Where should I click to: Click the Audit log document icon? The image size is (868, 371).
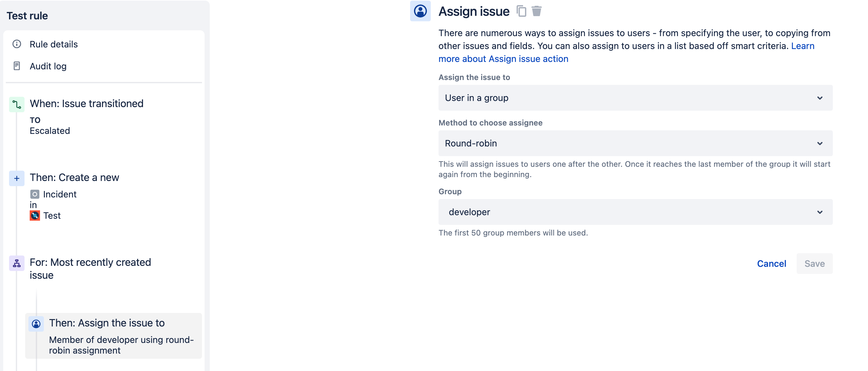tap(16, 66)
